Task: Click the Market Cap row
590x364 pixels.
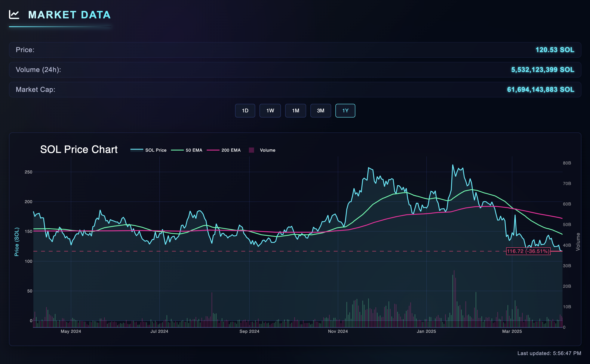Action: pyautogui.click(x=295, y=89)
